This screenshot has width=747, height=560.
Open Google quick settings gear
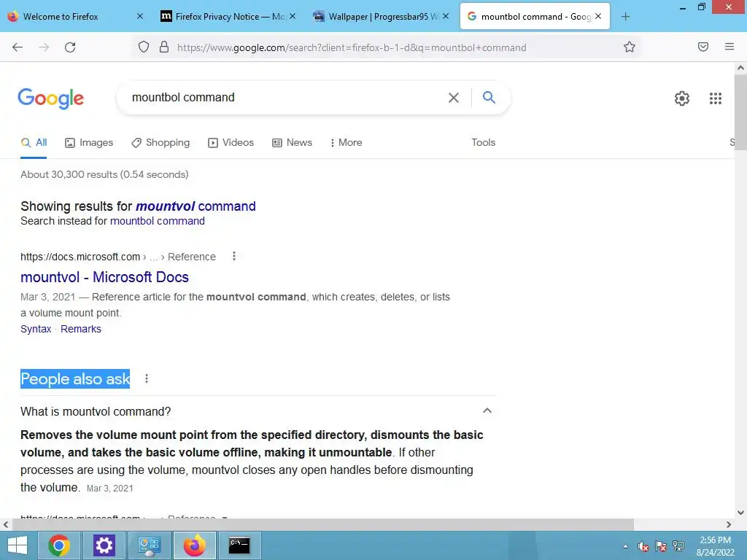(x=682, y=98)
